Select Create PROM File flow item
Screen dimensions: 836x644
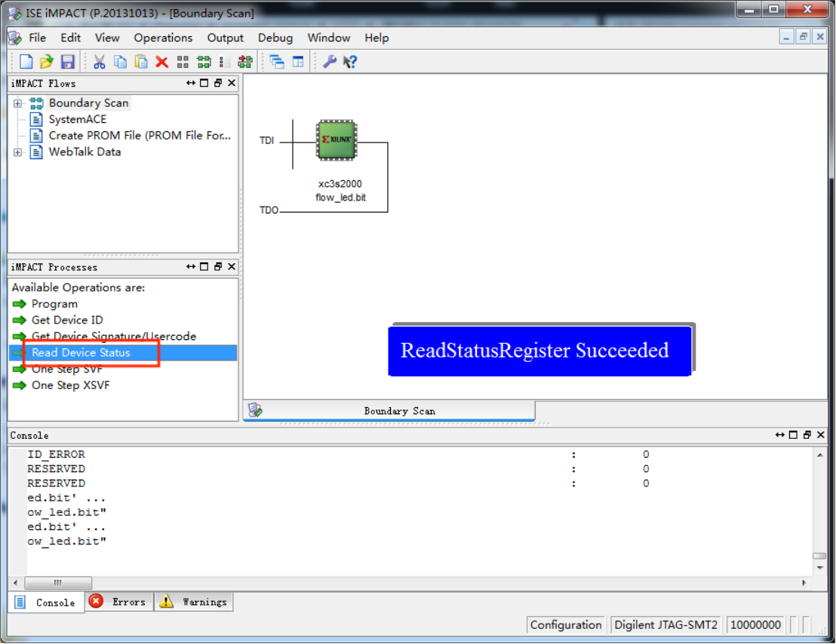140,136
